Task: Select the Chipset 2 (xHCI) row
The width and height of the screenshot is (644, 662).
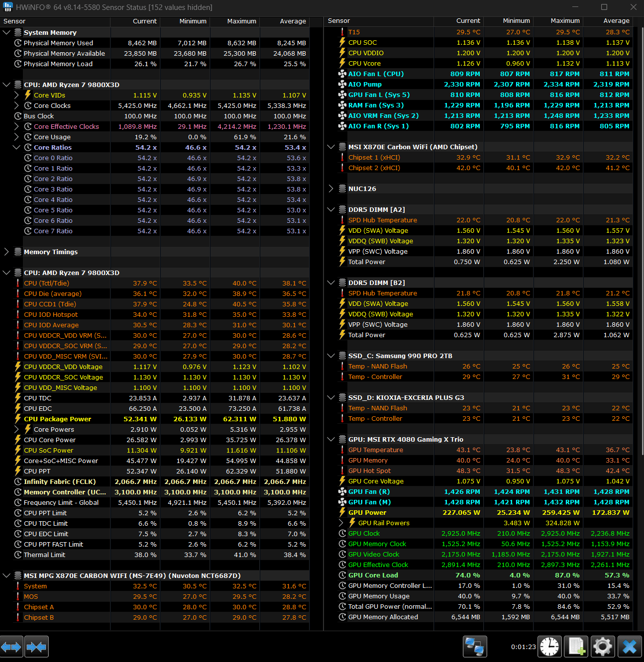Action: pos(479,168)
